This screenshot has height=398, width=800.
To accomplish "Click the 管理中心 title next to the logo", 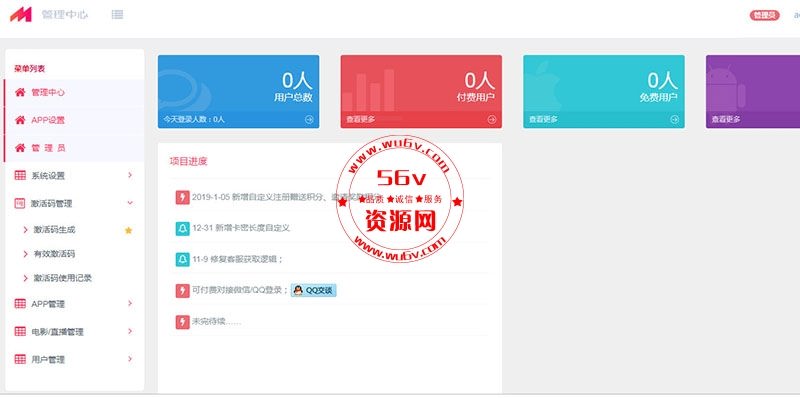I will click(x=65, y=14).
